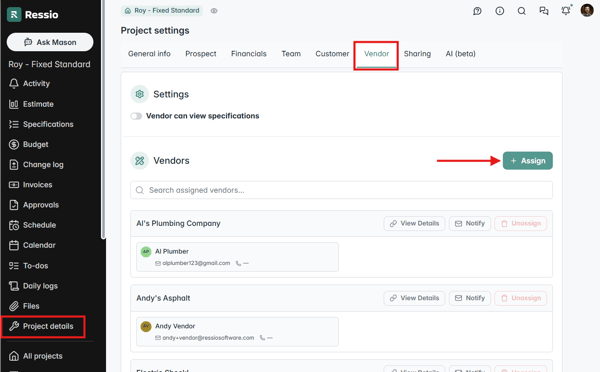Focus the Search assigned vendors field
This screenshot has width=600, height=372.
click(341, 190)
